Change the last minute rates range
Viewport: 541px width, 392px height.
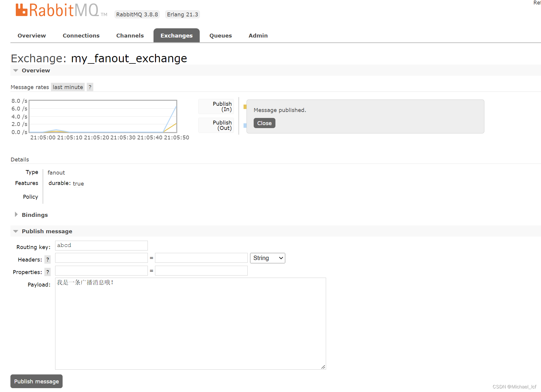pyautogui.click(x=68, y=87)
